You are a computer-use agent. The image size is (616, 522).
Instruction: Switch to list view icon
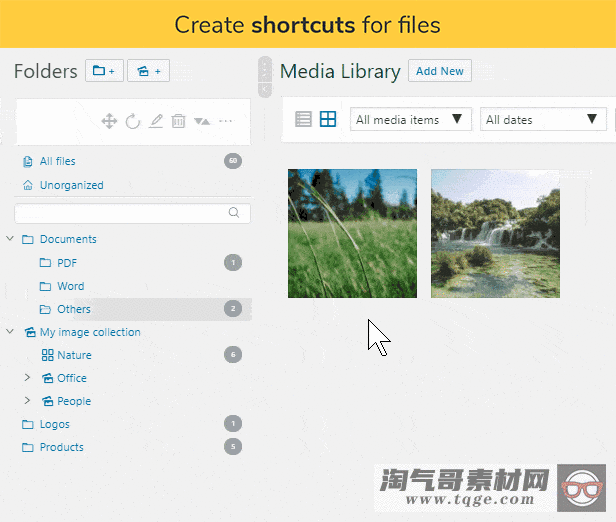coord(303,119)
